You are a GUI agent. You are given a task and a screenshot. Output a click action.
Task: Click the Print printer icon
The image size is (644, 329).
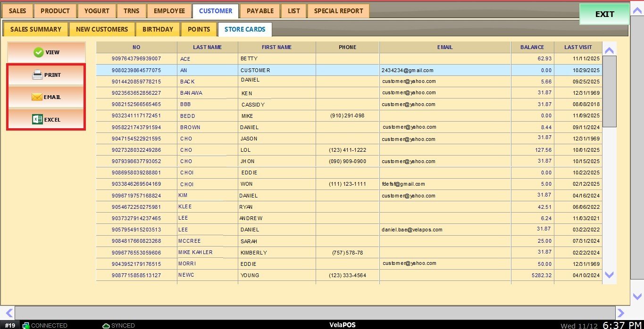point(38,75)
